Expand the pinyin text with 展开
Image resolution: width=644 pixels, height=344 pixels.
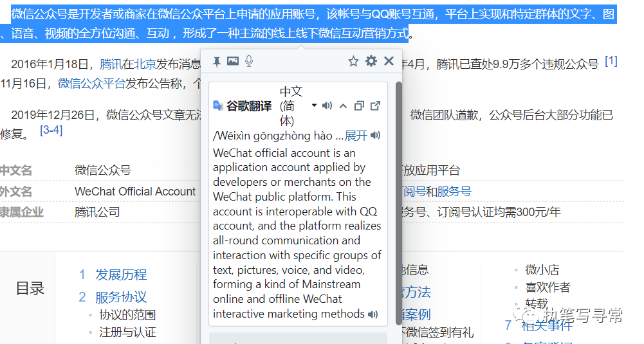point(356,136)
